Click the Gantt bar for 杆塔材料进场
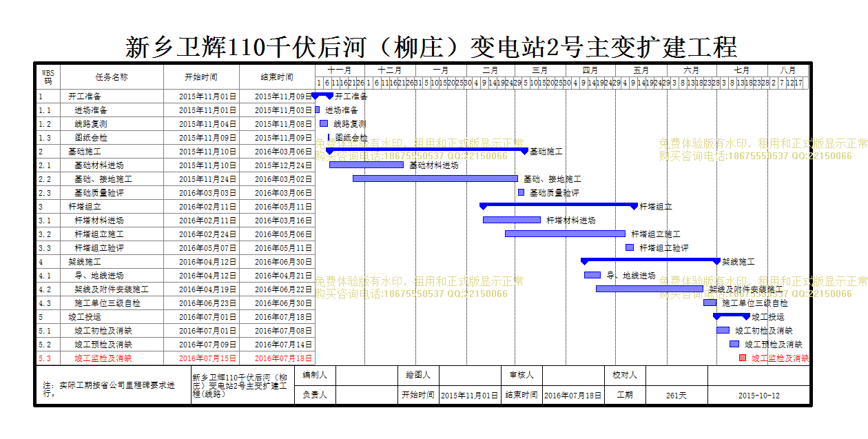This screenshot has width=868, height=439. click(512, 220)
